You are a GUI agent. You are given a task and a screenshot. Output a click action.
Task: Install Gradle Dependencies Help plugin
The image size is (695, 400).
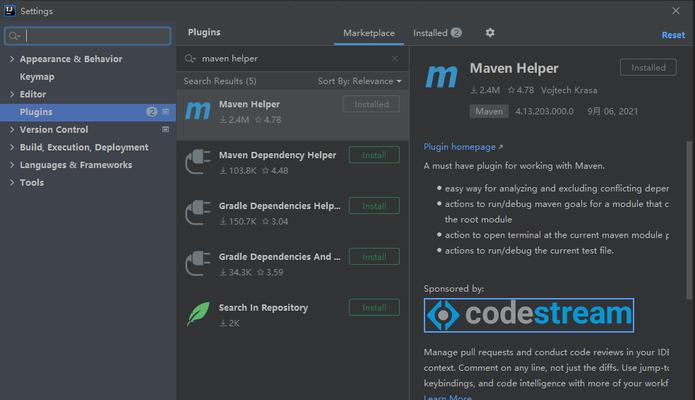[x=374, y=206]
